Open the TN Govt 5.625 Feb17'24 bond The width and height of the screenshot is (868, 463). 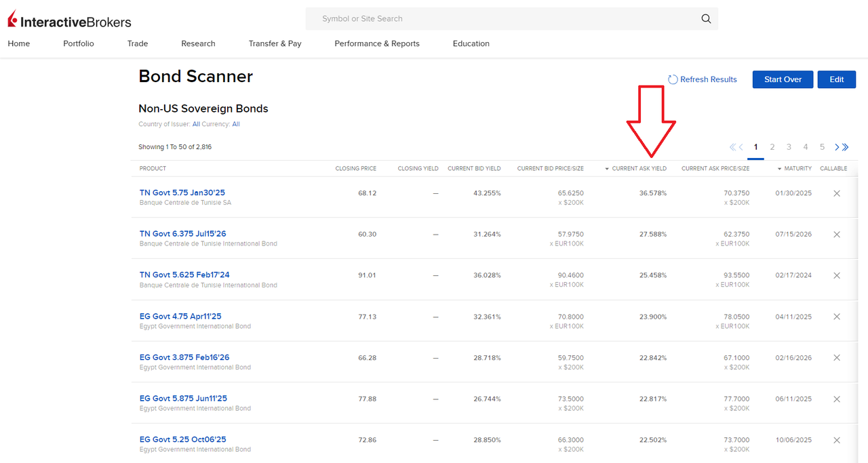pos(184,275)
